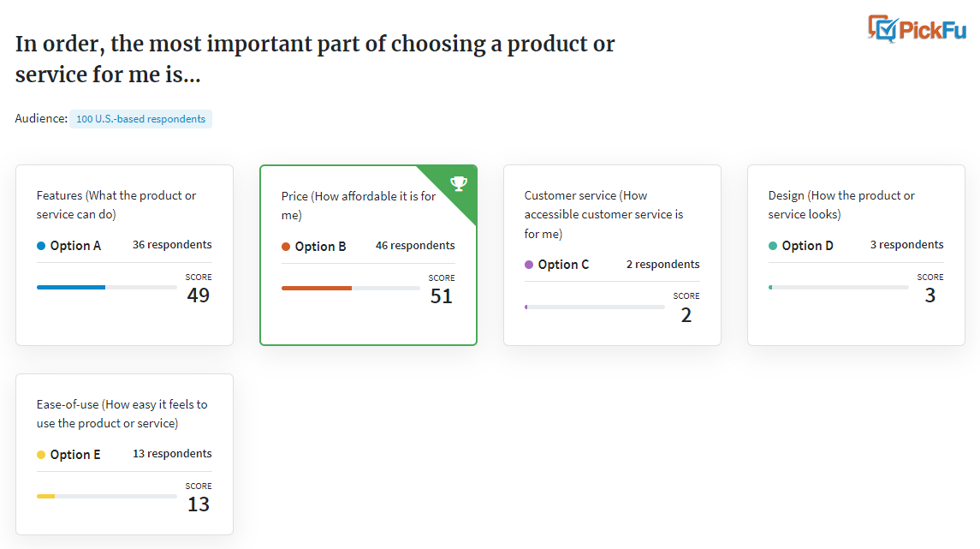Click the purple dot beside Option C
Viewport: 980px width, 549px height.
[529, 265]
